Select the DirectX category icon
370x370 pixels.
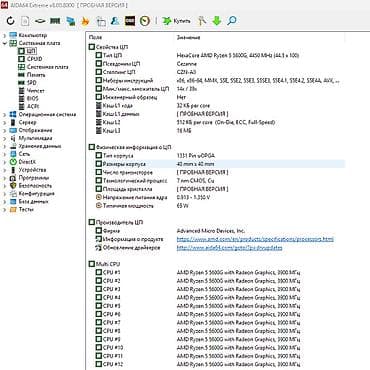pyautogui.click(x=13, y=162)
